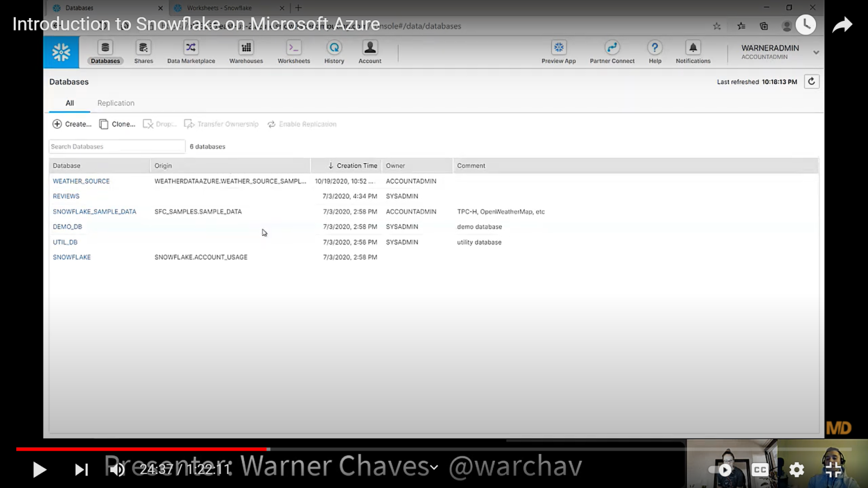This screenshot has width=868, height=488.
Task: Toggle closed captions on the video
Action: point(759,469)
